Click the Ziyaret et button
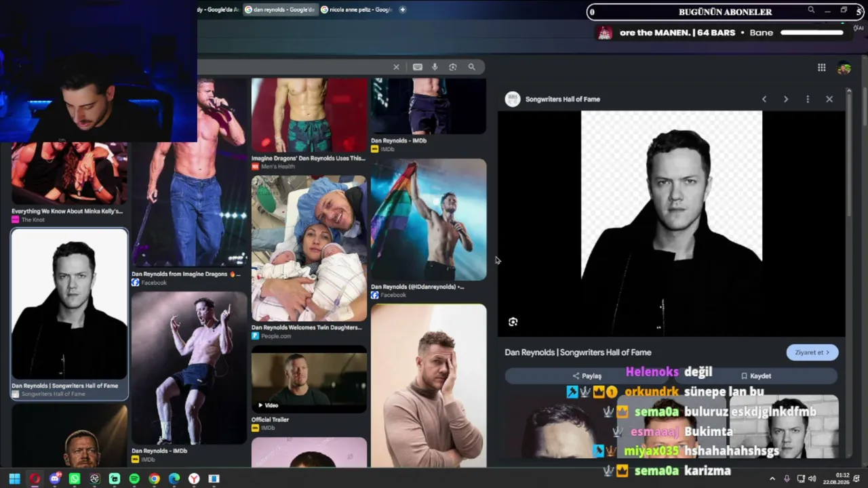 point(812,352)
